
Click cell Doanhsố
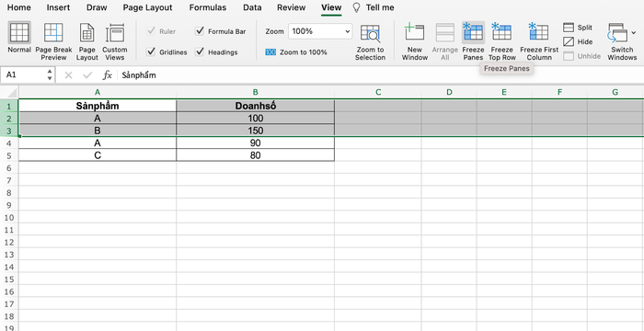point(256,106)
